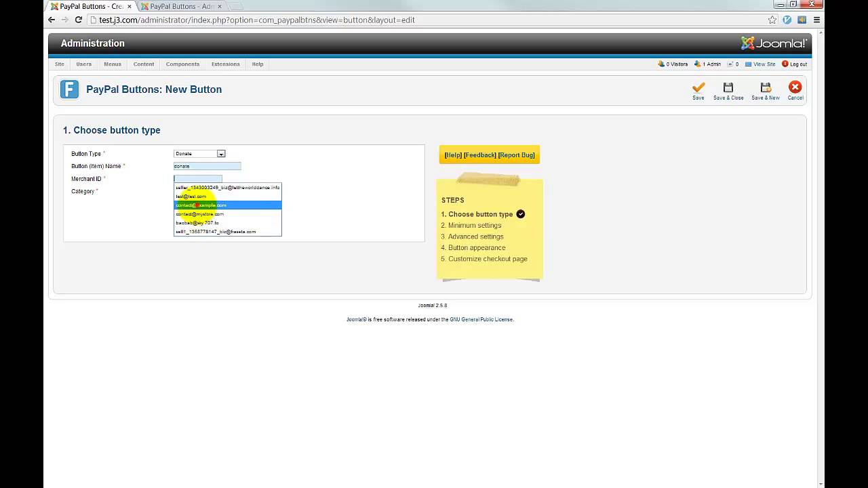Click the Log out red icon
868x488 pixels.
pyautogui.click(x=785, y=64)
